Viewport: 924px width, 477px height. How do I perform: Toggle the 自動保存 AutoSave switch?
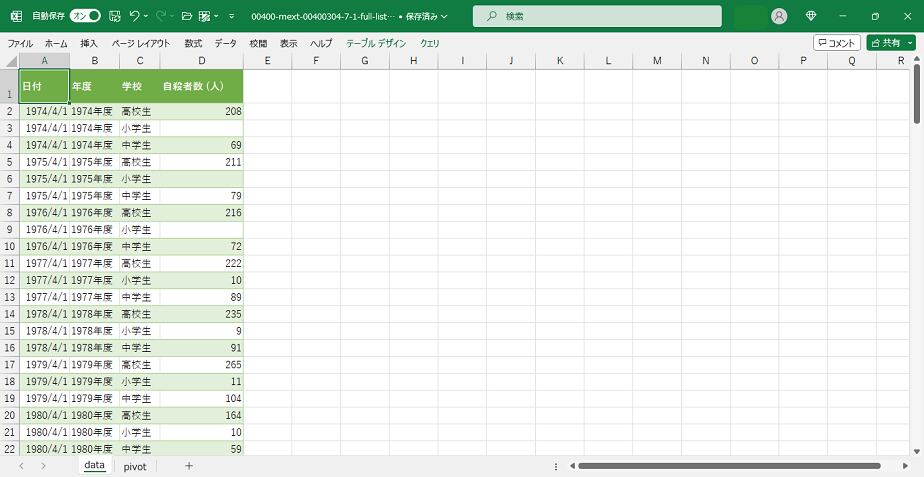(x=85, y=16)
